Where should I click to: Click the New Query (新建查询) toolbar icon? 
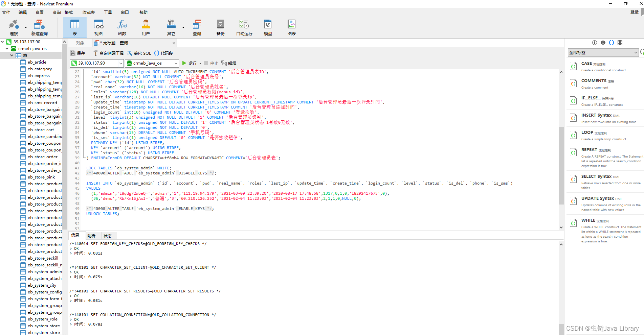[x=39, y=27]
